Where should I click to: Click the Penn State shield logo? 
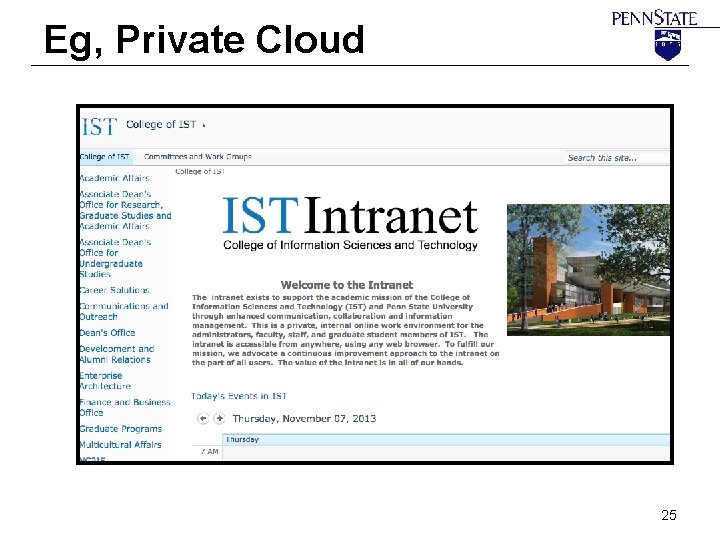coord(667,45)
